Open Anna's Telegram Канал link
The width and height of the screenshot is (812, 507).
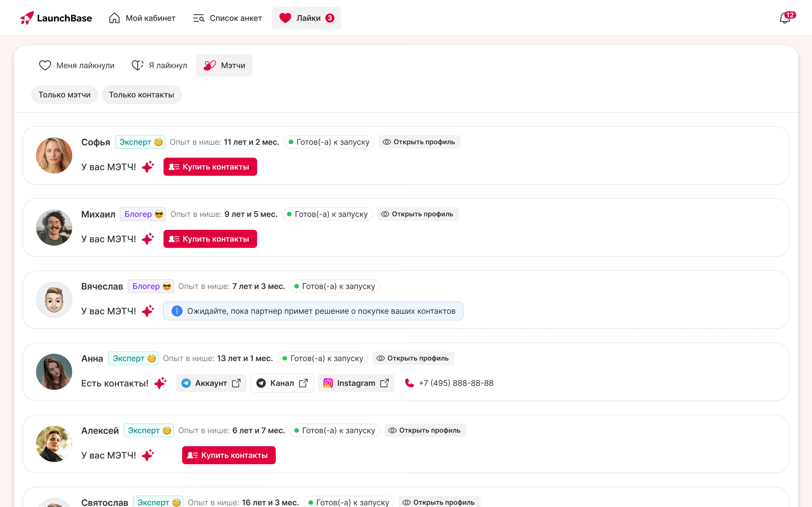pos(282,383)
